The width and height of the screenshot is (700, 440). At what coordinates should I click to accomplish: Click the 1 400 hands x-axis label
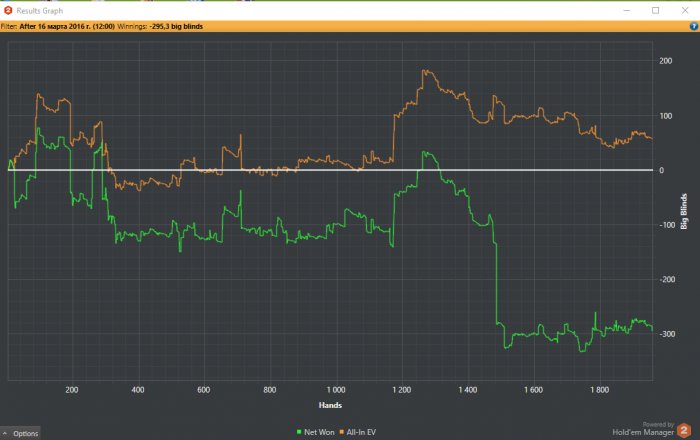[467, 390]
